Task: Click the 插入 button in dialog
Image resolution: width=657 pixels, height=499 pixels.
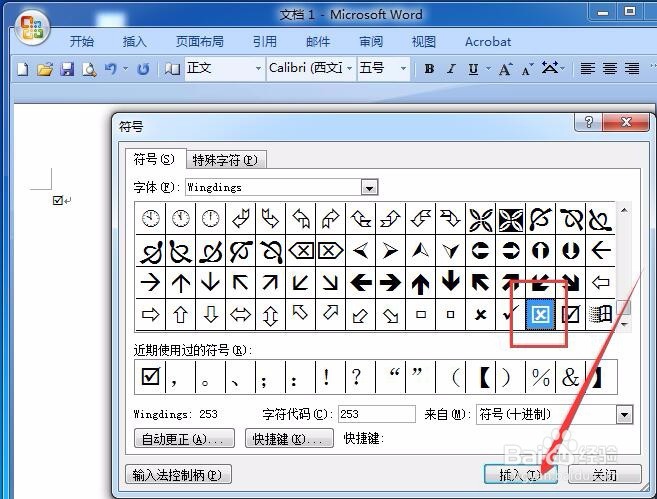Action: [x=520, y=475]
